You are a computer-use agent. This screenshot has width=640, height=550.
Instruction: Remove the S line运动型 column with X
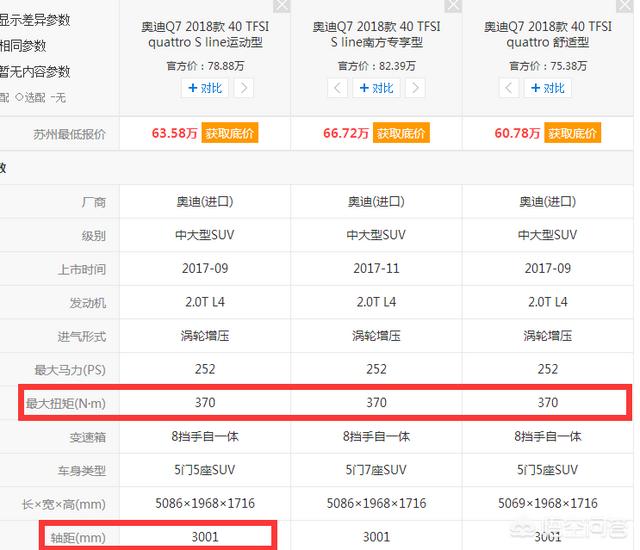click(x=282, y=6)
